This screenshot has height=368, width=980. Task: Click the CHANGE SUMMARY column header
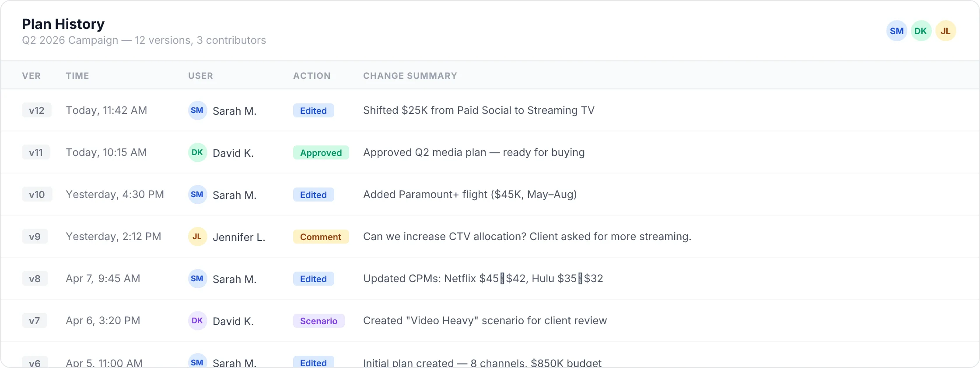coord(410,76)
